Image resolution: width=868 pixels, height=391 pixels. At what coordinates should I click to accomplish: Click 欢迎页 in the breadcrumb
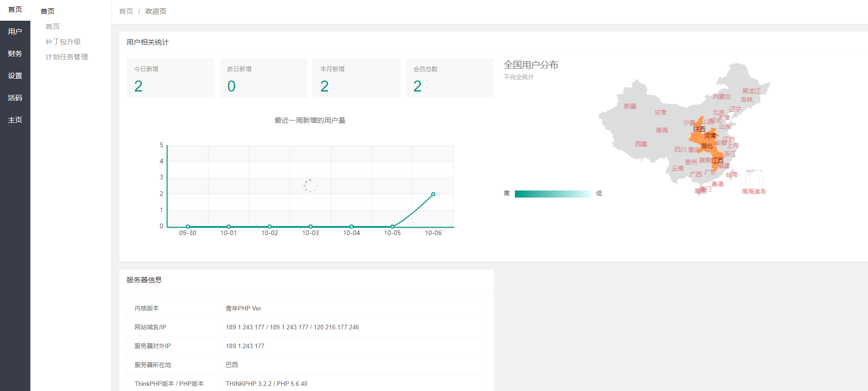156,11
